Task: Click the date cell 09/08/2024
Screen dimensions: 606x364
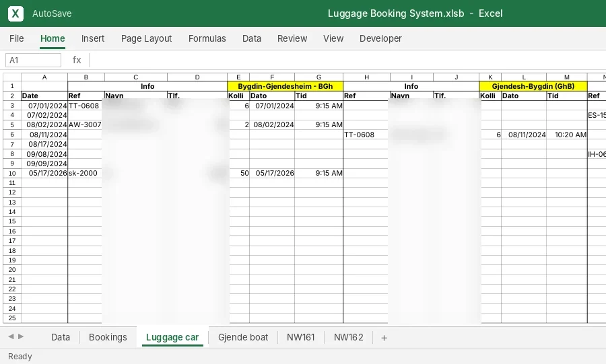Action: click(x=44, y=154)
